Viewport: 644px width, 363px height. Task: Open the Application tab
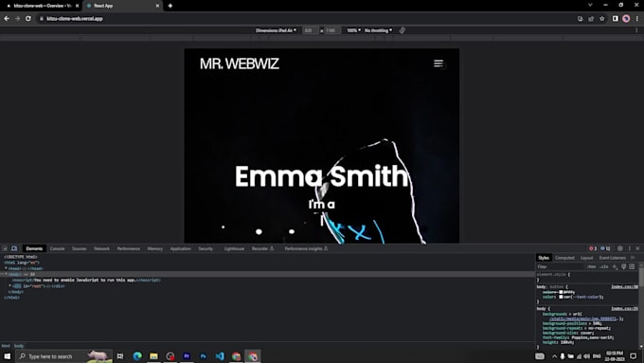point(180,248)
